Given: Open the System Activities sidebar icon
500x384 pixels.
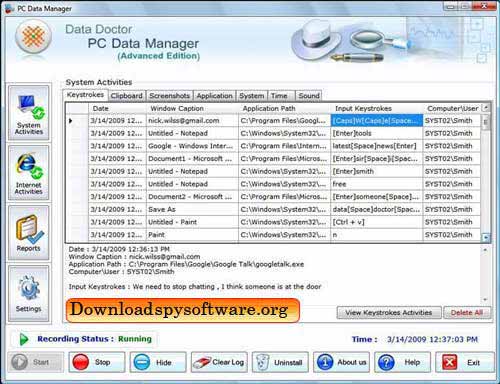Looking at the screenshot, I should point(29,113).
